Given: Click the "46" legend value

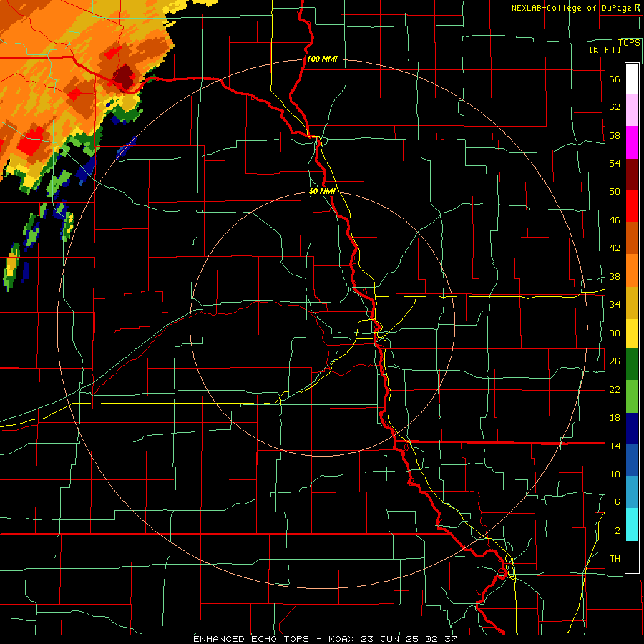Looking at the screenshot, I should pos(615,220).
